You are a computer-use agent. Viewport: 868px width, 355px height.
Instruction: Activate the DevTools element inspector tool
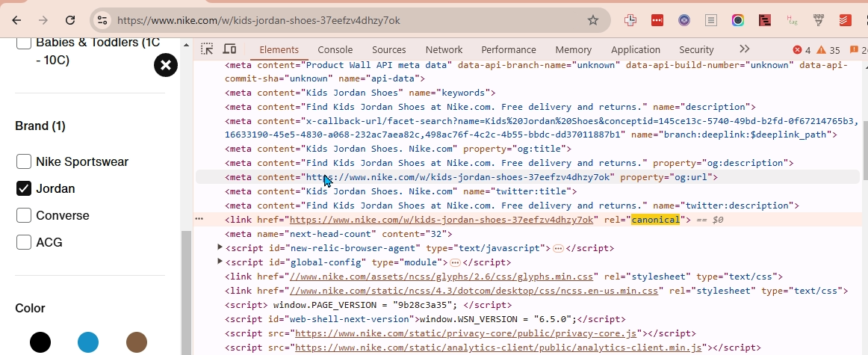pos(207,49)
